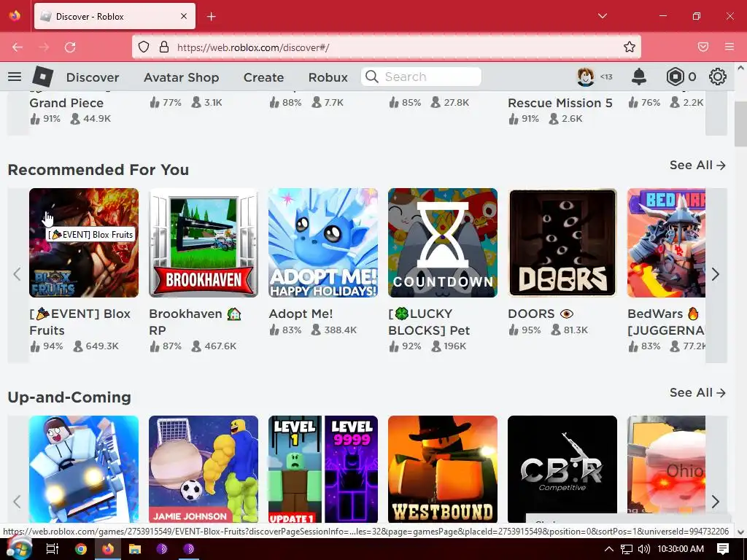Image resolution: width=747 pixels, height=560 pixels.
Task: Open Task View in the taskbar
Action: (52, 549)
